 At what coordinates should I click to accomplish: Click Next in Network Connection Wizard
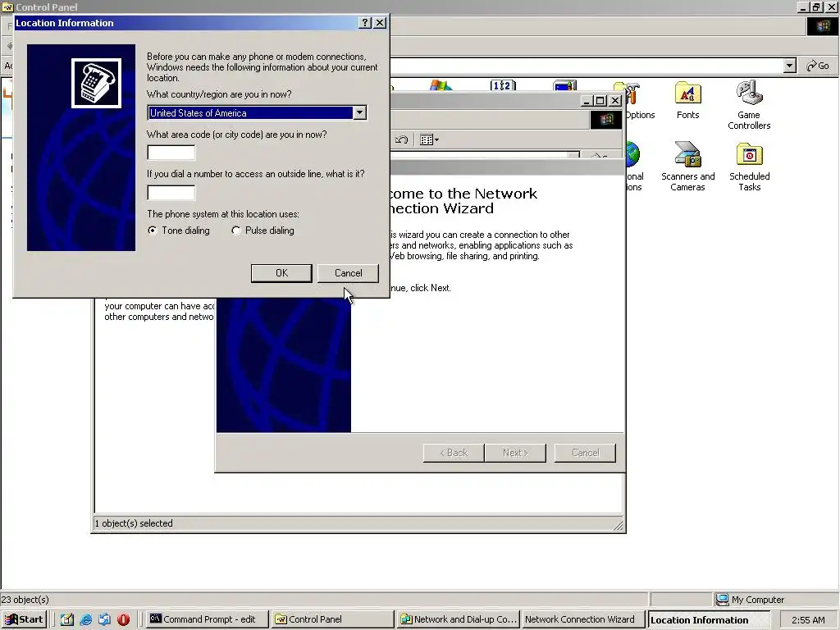point(515,453)
